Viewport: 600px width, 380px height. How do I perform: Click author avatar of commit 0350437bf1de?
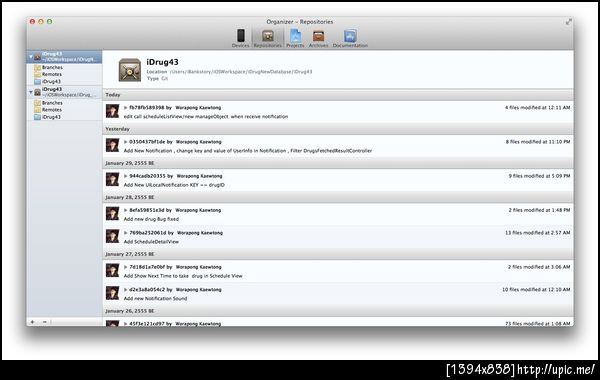click(112, 145)
